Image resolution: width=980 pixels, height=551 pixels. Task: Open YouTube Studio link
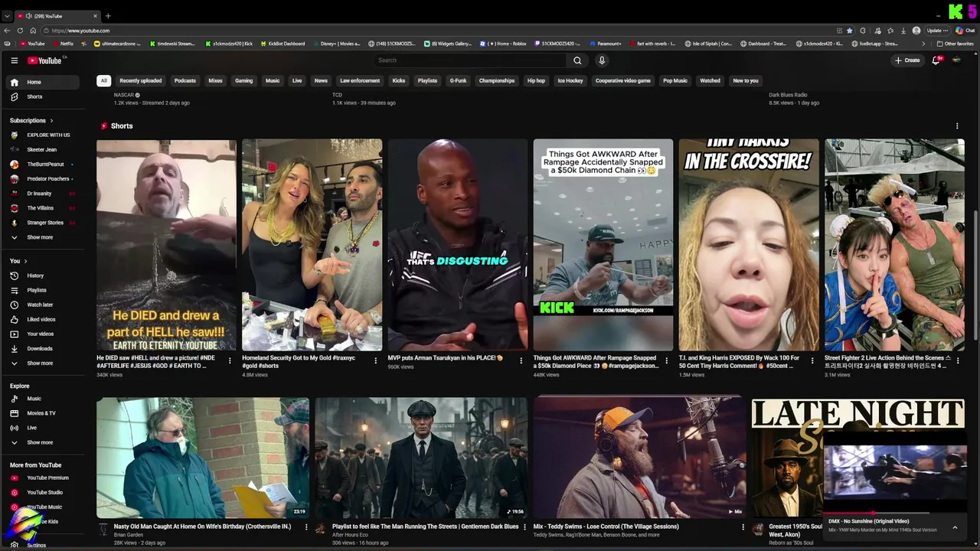pos(44,492)
